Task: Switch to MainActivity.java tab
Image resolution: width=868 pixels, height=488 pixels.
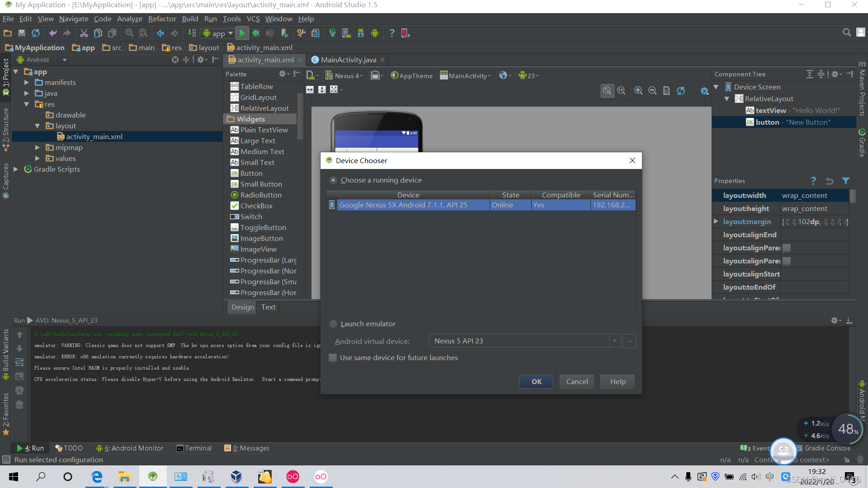Action: tap(348, 60)
